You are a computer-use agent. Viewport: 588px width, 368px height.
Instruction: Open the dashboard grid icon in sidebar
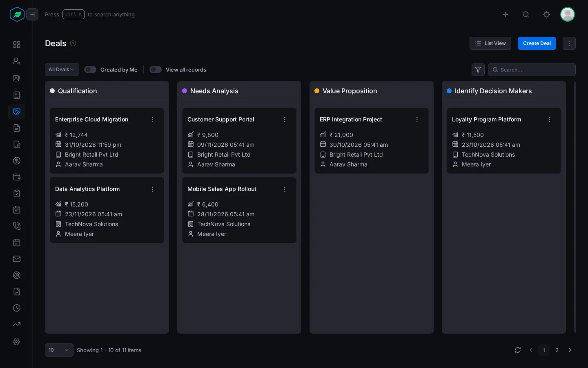(x=17, y=45)
